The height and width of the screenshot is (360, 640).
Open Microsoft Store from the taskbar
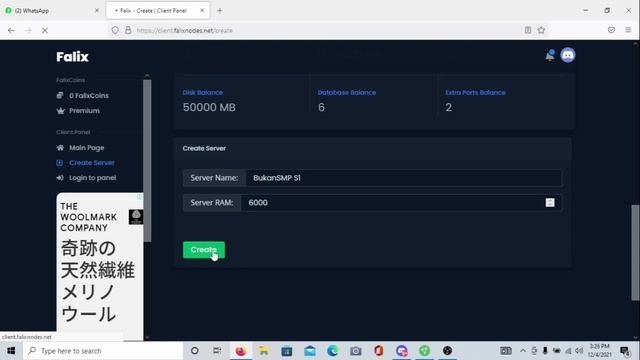click(287, 351)
